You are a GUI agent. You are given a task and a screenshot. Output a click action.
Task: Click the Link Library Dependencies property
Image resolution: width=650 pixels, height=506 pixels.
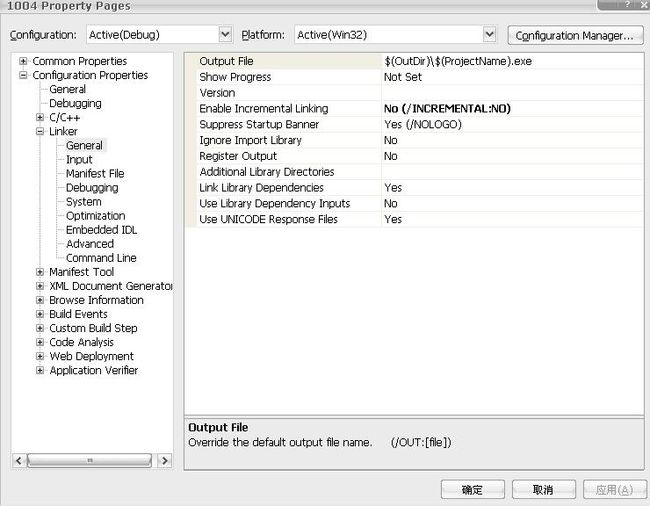[x=261, y=187]
